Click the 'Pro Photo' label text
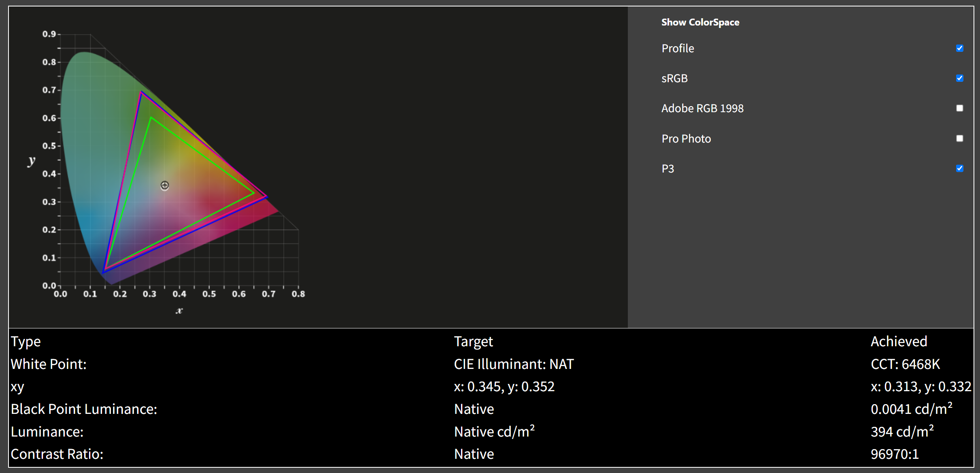 pyautogui.click(x=686, y=139)
